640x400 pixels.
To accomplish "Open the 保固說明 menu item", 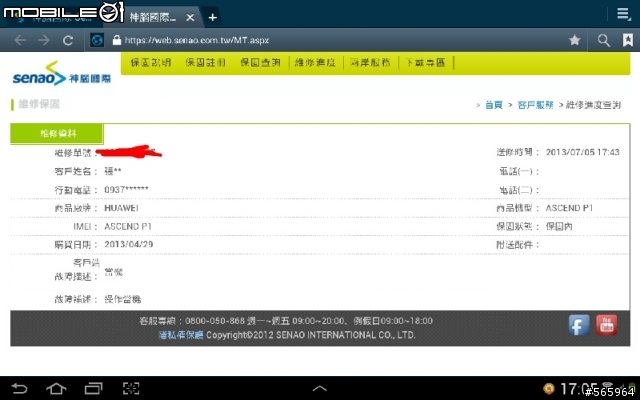I will pyautogui.click(x=151, y=62).
